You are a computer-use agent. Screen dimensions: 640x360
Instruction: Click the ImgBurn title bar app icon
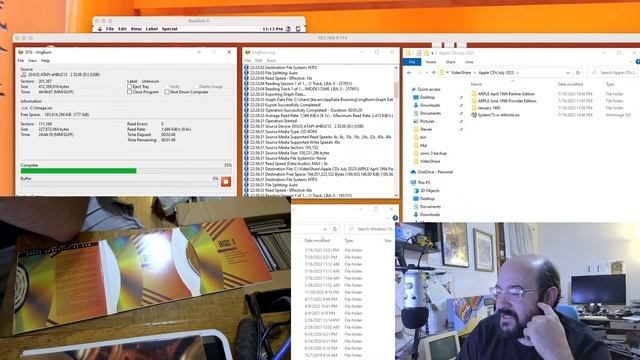(x=20, y=52)
